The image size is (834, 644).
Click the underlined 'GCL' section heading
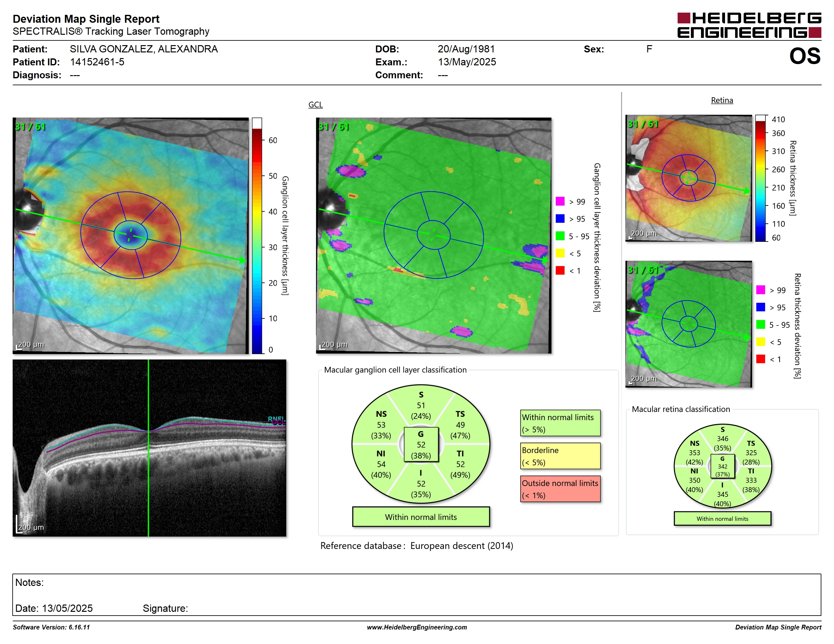315,104
